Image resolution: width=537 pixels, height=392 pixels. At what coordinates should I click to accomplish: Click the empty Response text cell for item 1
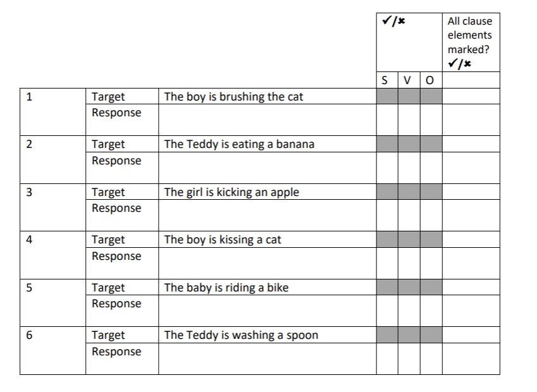coord(267,119)
